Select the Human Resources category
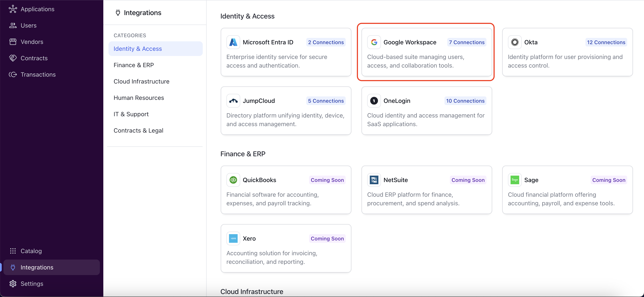644x297 pixels. click(155, 98)
